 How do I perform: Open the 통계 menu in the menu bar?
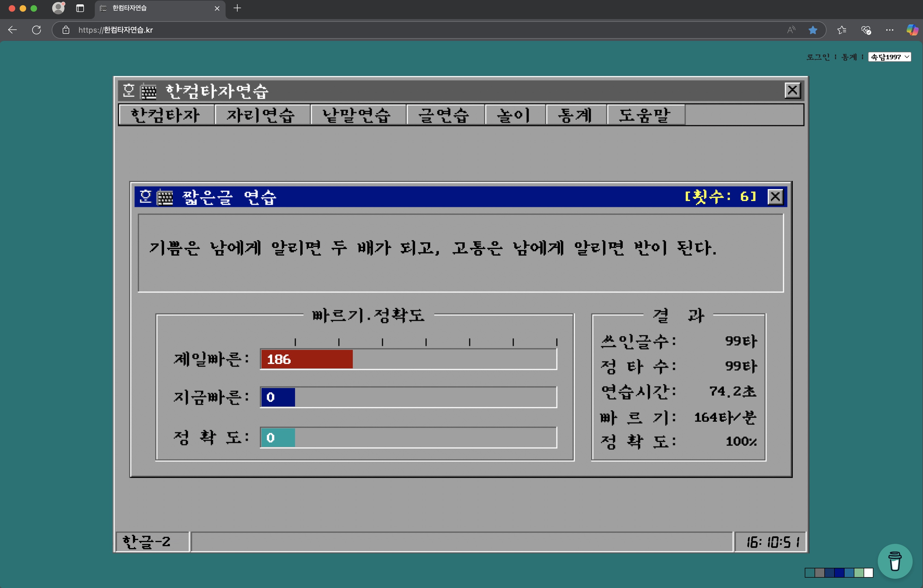click(x=576, y=115)
